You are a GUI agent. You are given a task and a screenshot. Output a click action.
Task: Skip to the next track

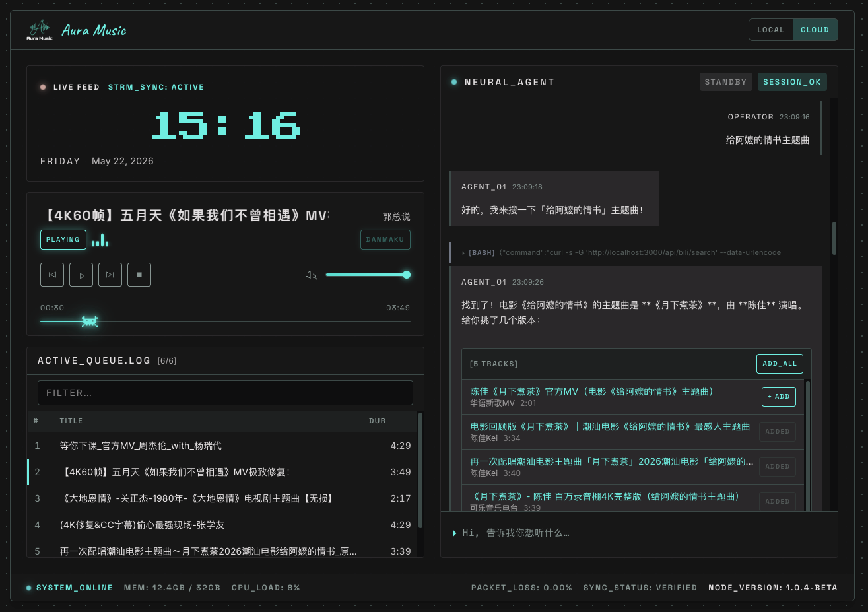pyautogui.click(x=110, y=275)
